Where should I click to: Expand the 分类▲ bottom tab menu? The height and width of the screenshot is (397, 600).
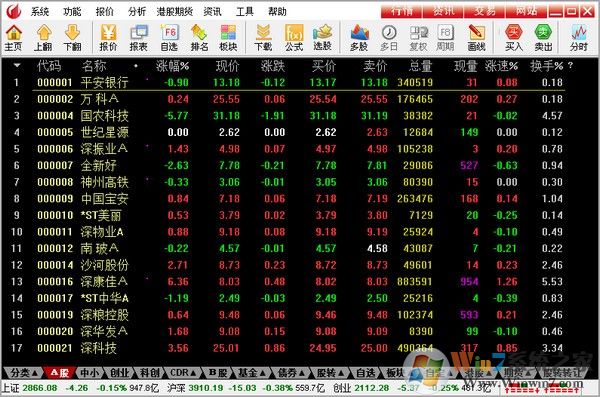click(24, 372)
